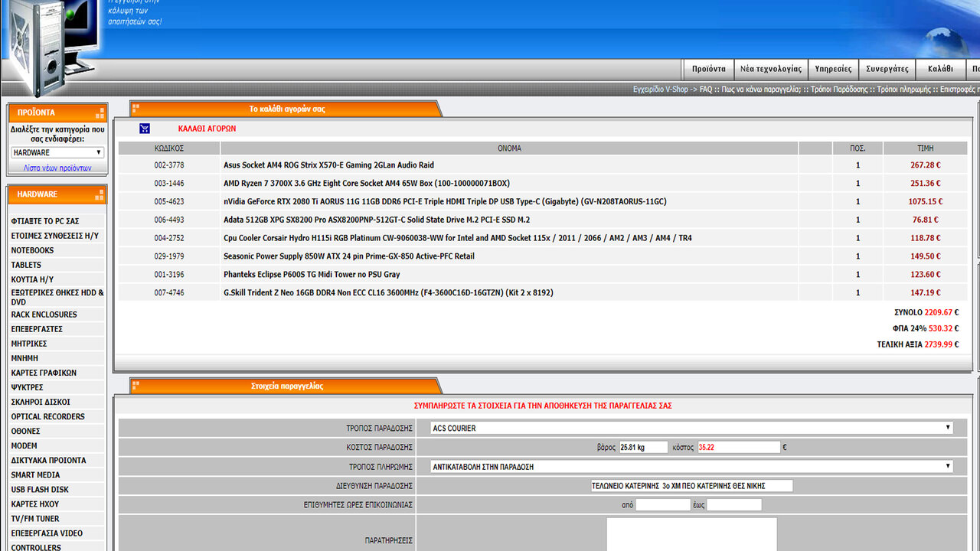Click the Seasonic Power Supply 850W row

542,256
